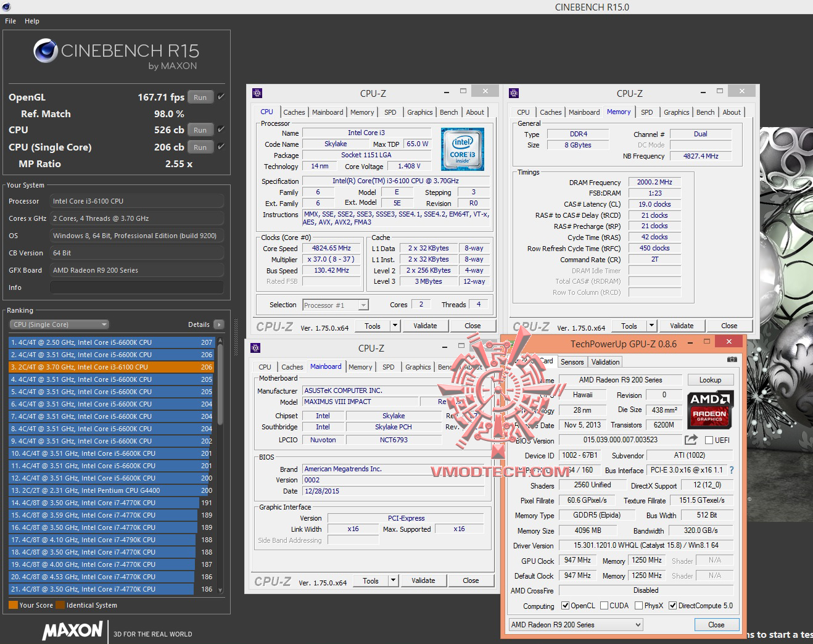
Task: Select ranking row 17 with Core i7-4790K
Action: click(111, 540)
